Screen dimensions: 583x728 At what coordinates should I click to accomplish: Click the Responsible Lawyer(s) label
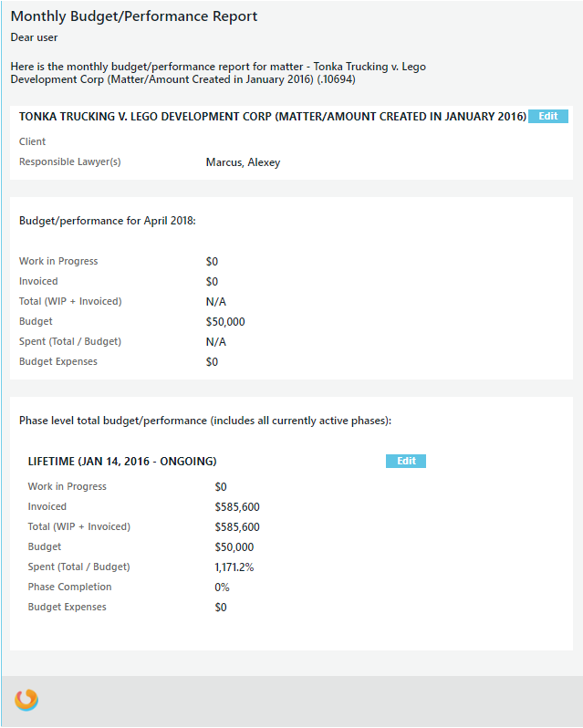point(70,162)
